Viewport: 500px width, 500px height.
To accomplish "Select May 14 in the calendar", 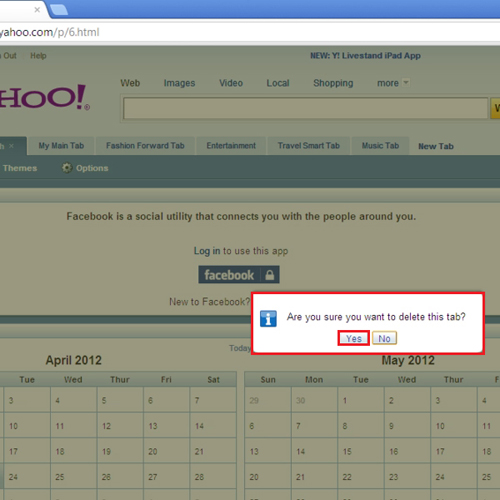I will (314, 450).
